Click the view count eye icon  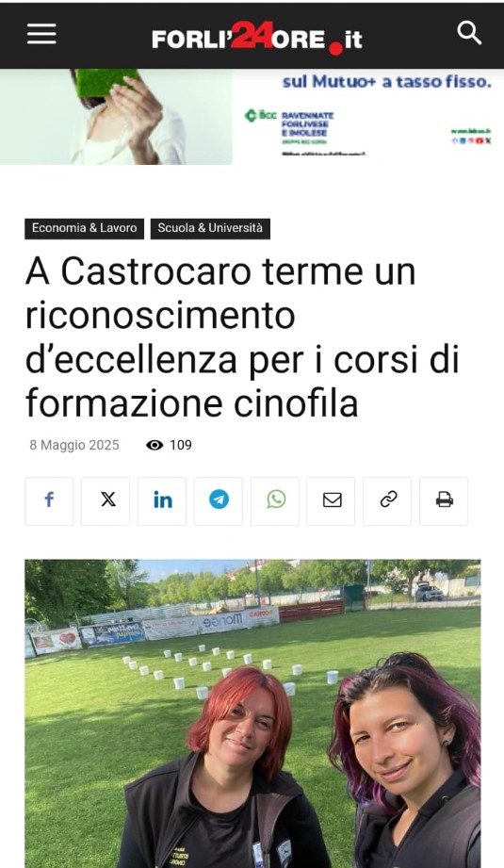point(154,445)
